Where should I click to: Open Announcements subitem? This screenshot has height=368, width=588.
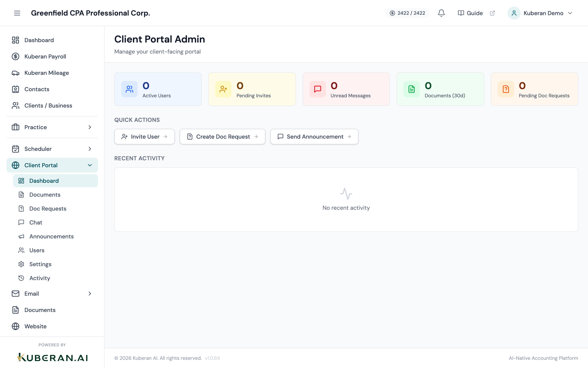[x=55, y=236]
